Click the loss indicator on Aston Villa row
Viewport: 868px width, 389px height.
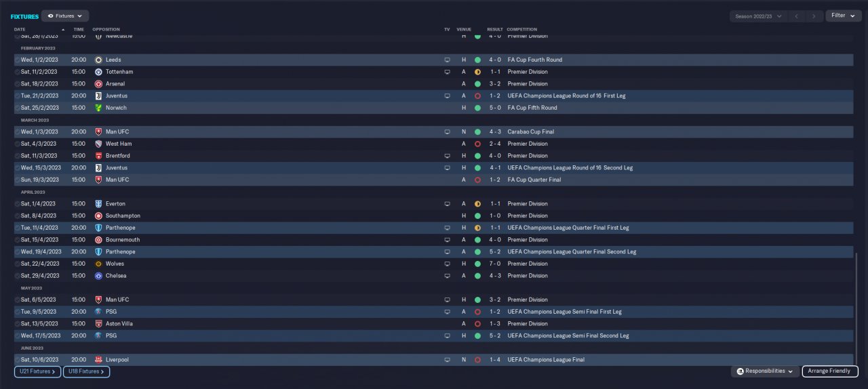pyautogui.click(x=477, y=324)
